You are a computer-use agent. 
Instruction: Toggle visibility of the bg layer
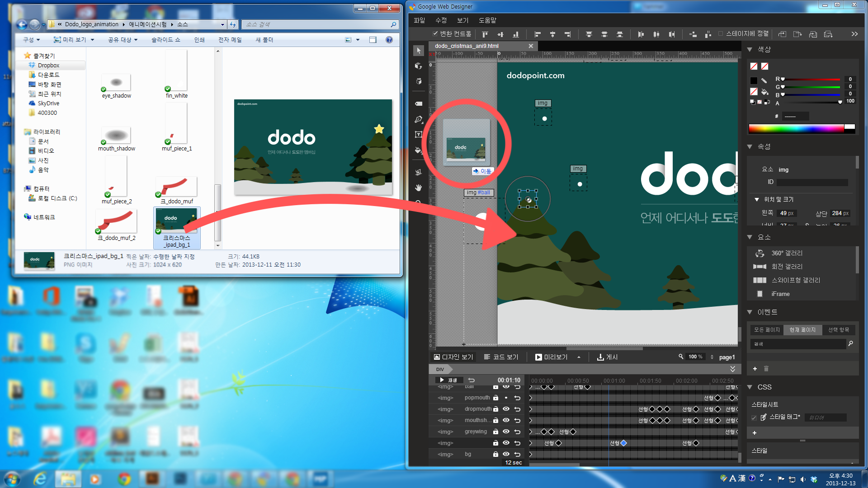click(x=506, y=454)
